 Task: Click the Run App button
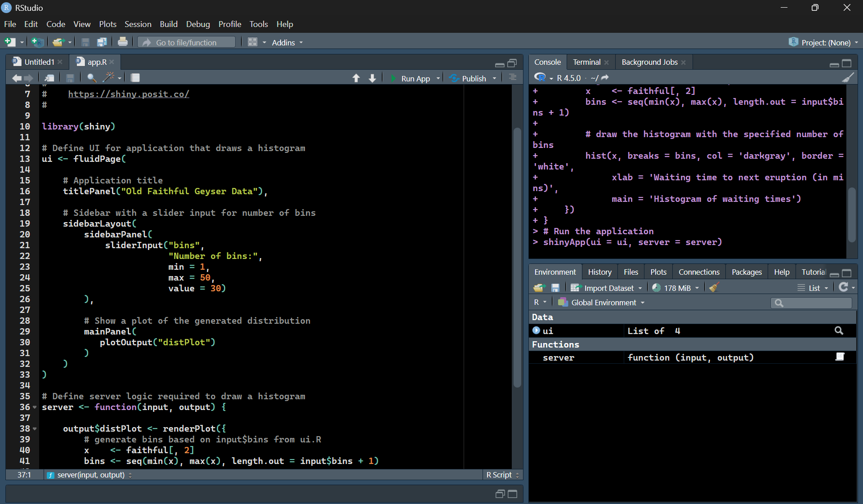tap(410, 79)
